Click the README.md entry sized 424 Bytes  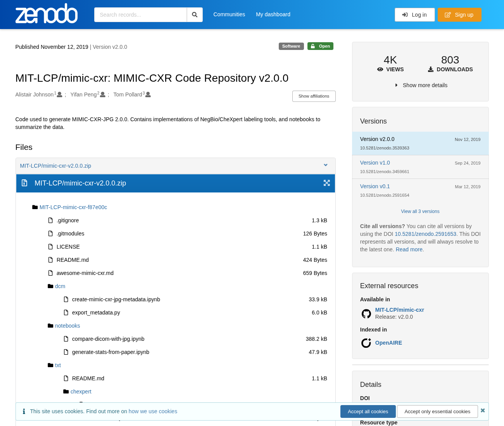[x=72, y=260]
